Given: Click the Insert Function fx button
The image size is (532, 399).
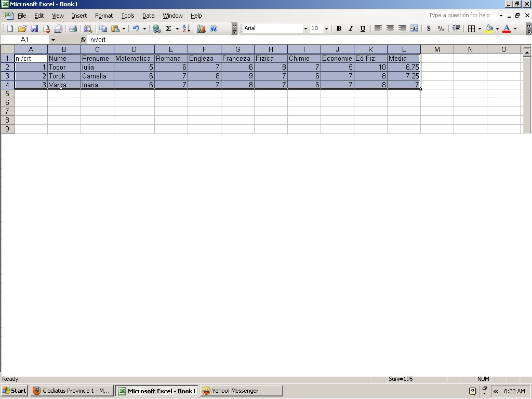Looking at the screenshot, I should [83, 39].
